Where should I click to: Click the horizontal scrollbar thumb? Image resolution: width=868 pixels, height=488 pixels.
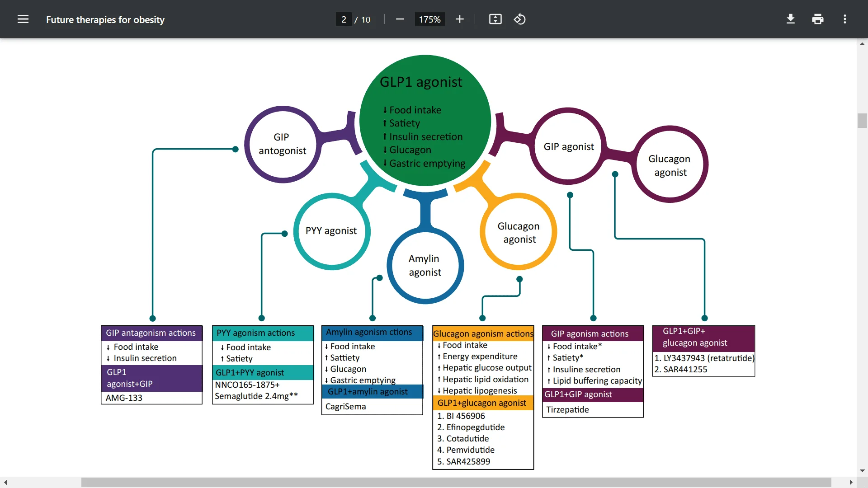[456, 482]
